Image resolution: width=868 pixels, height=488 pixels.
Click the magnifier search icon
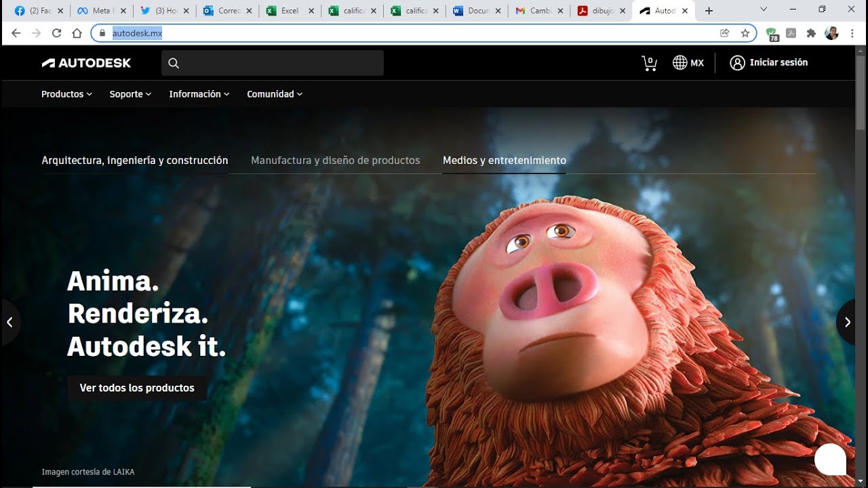[x=174, y=63]
